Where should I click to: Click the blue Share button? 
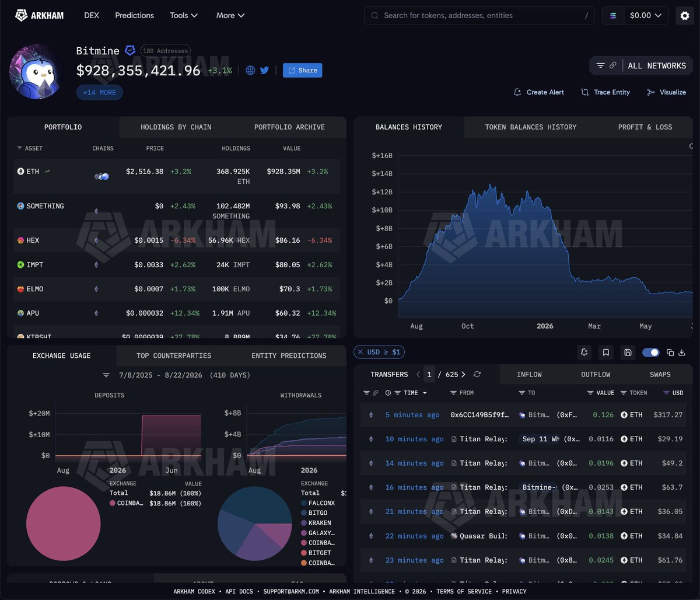coord(302,70)
